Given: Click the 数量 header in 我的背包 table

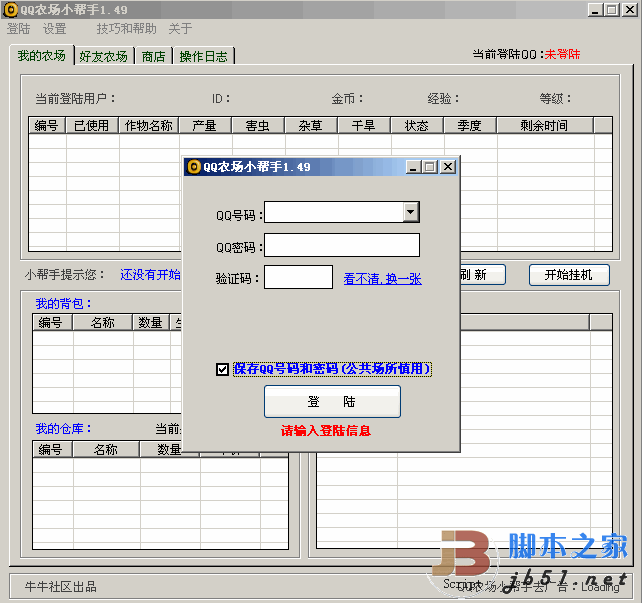Looking at the screenshot, I should point(151,323).
